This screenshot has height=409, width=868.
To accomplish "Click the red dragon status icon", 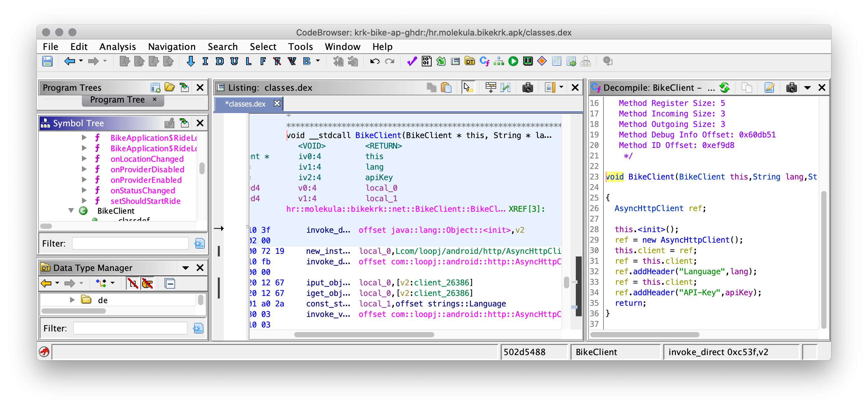I will coord(44,352).
